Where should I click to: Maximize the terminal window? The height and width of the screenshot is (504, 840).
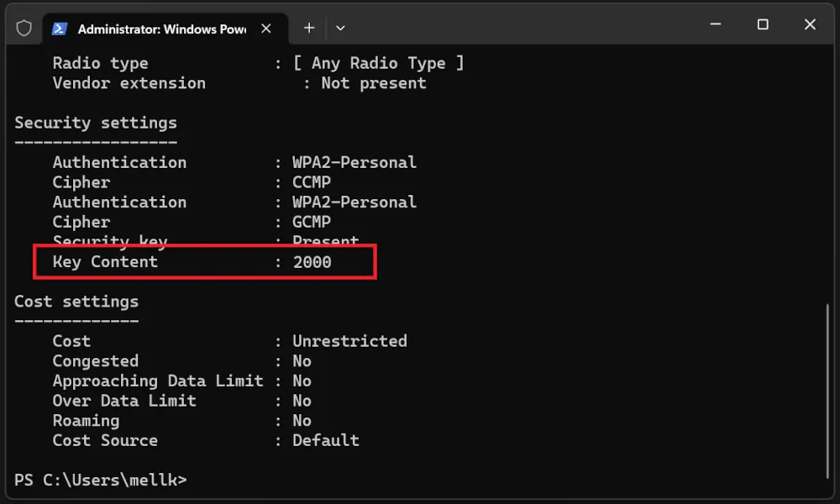[x=763, y=24]
